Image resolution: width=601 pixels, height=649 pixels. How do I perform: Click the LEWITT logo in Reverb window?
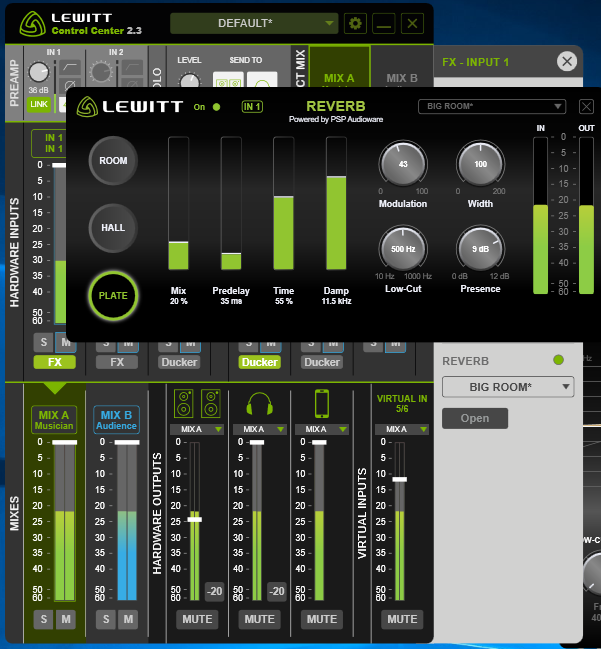(x=130, y=107)
